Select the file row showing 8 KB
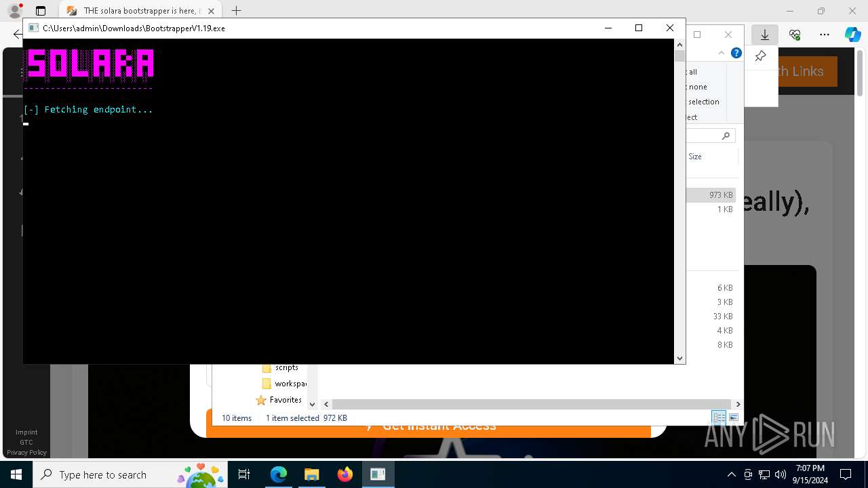868x488 pixels. point(711,345)
